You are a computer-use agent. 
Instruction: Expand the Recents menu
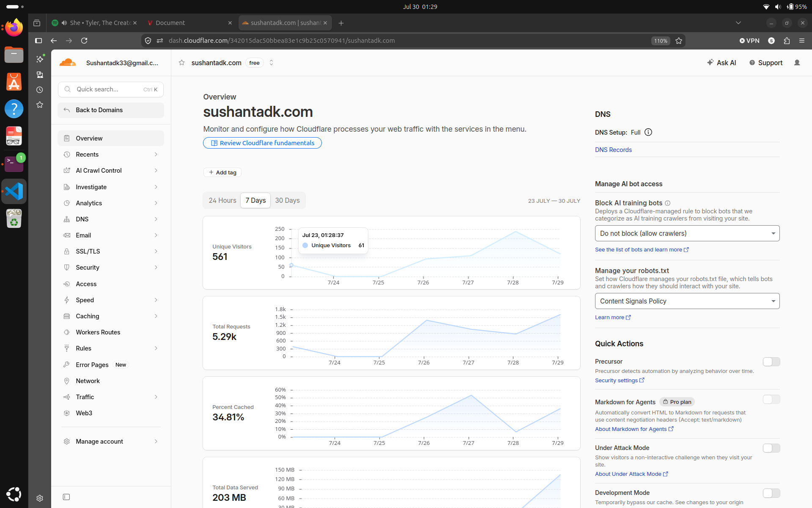coord(111,155)
